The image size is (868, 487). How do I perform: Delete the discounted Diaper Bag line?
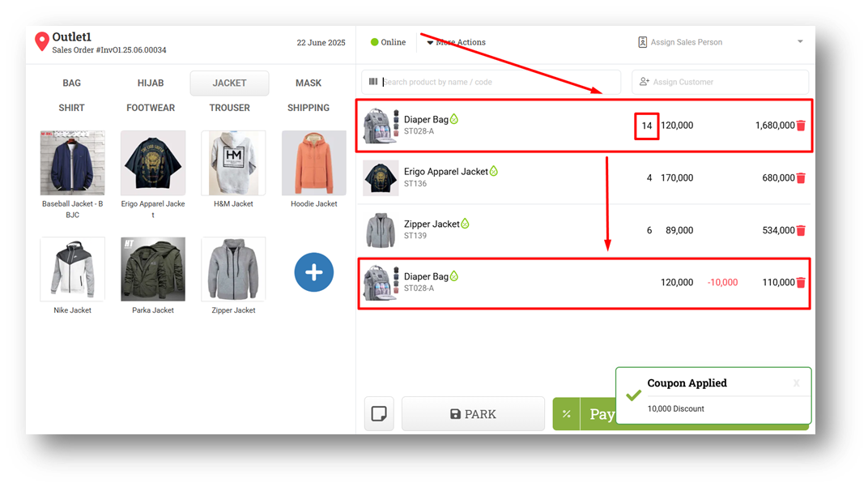(x=801, y=283)
